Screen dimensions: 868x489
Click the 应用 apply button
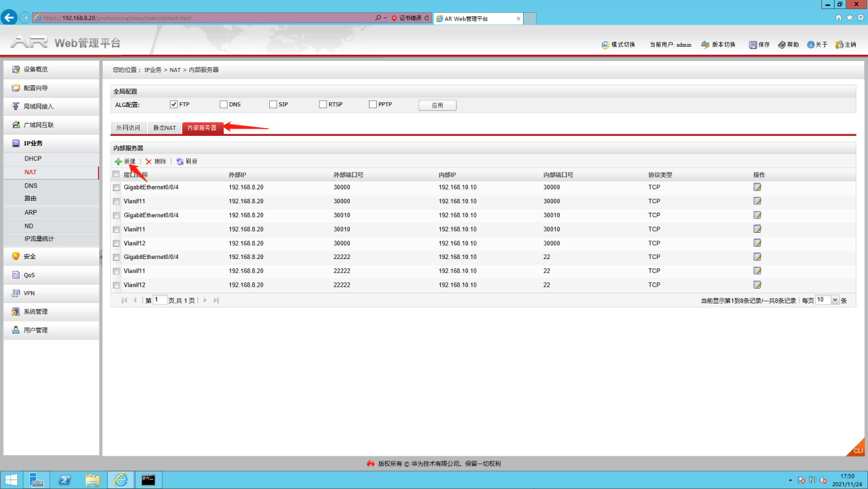click(437, 105)
